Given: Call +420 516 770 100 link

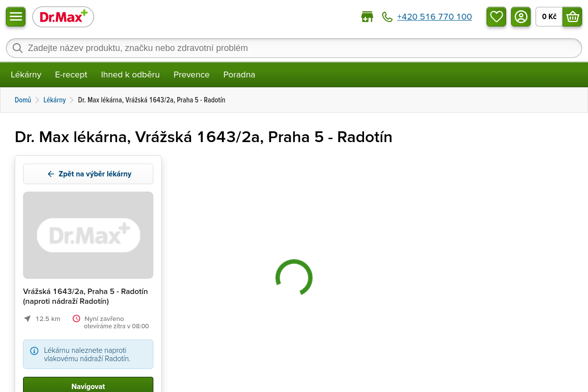Looking at the screenshot, I should pyautogui.click(x=434, y=17).
